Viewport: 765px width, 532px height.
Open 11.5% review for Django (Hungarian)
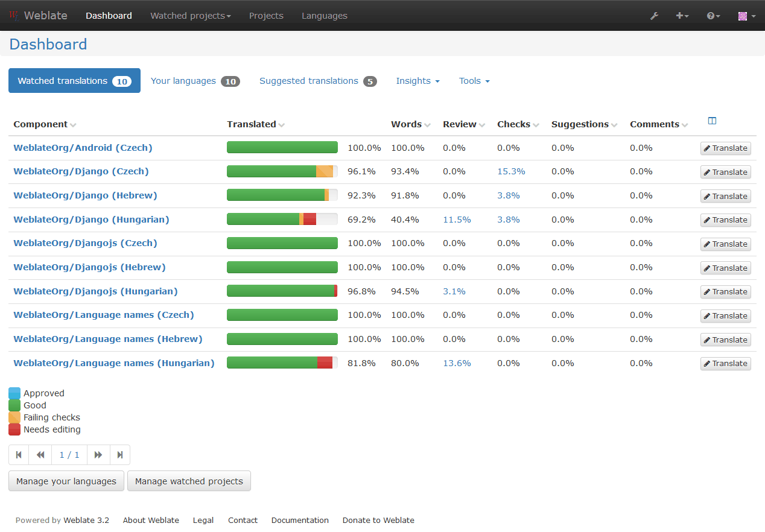click(457, 220)
